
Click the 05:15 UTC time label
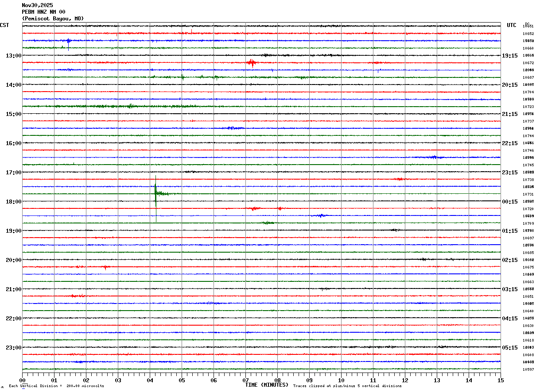[509, 348]
